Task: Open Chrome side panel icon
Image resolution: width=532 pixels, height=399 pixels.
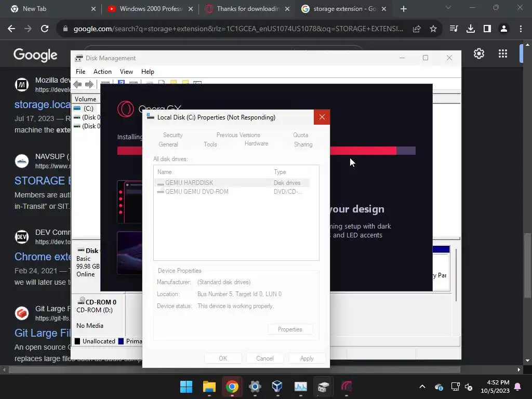Action: click(487, 29)
